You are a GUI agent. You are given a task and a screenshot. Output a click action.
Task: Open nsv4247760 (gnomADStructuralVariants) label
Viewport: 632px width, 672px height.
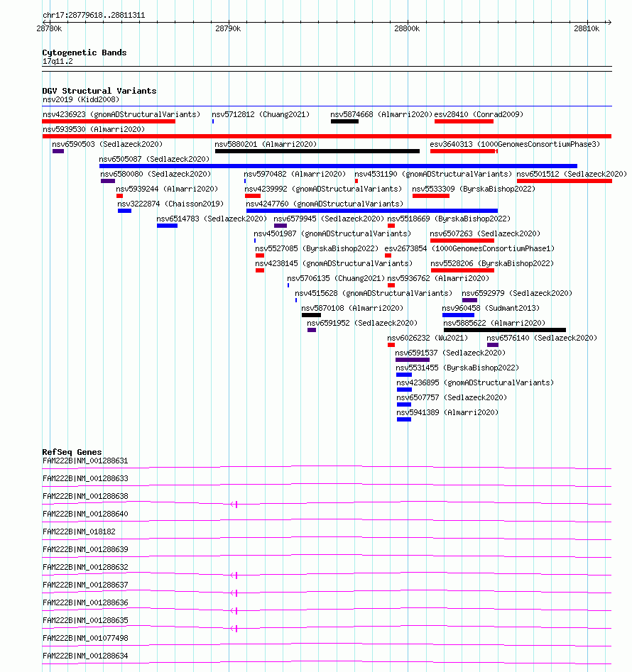[x=325, y=204]
